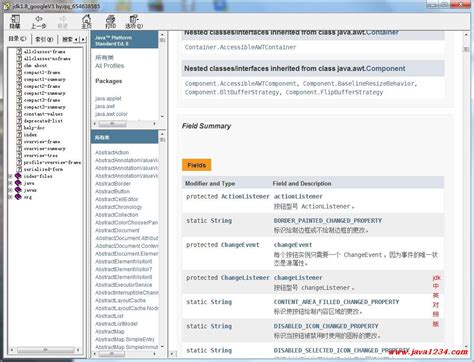Viewport: 474px width, 362px height.
Task: Select overview-summary in the contents tree
Action: coord(45,149)
